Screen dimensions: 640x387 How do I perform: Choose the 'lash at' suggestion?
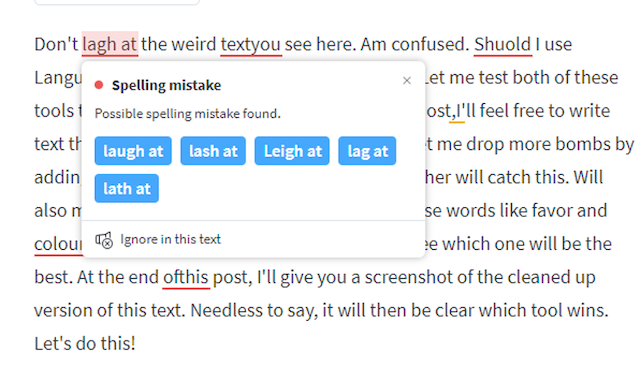click(213, 151)
